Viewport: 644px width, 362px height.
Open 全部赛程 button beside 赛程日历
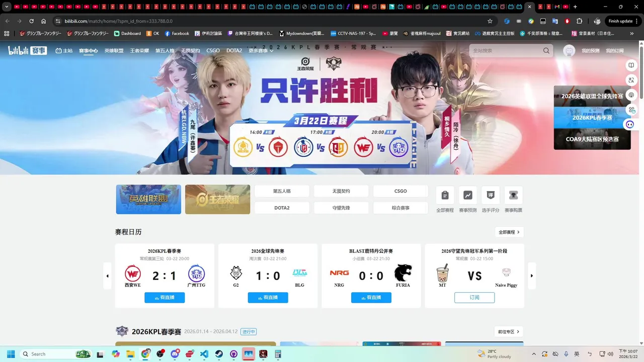(x=509, y=232)
